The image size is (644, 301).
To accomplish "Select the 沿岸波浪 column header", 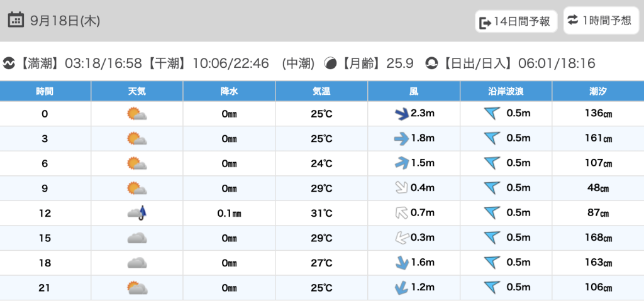I will [x=506, y=91].
